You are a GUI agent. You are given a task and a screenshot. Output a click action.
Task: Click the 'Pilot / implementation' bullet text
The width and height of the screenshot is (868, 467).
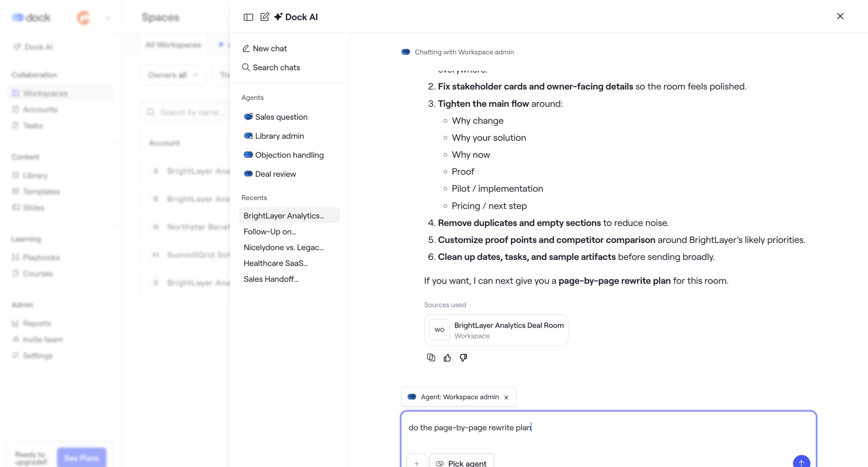pos(498,189)
